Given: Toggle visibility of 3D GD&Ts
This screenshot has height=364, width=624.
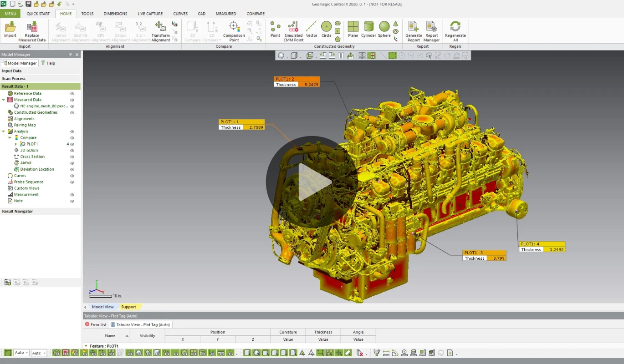Looking at the screenshot, I should 72,151.
